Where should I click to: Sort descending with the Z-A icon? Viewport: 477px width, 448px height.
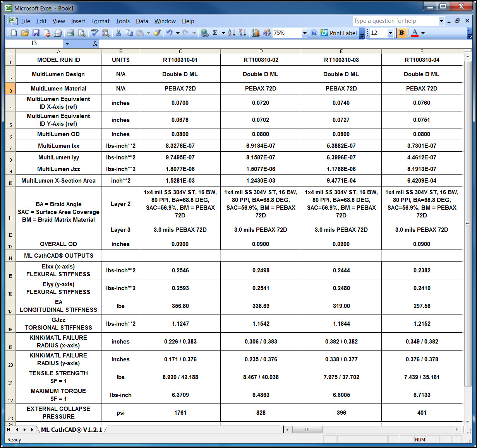[242, 33]
